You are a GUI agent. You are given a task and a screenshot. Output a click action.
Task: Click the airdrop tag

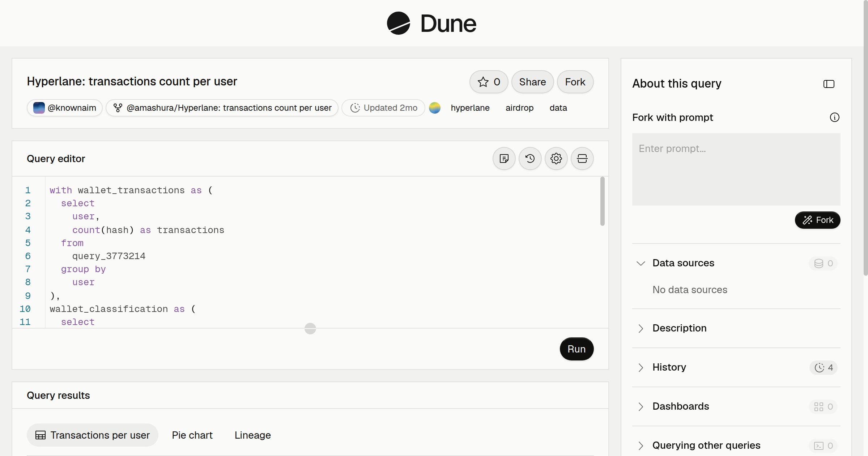coord(519,108)
